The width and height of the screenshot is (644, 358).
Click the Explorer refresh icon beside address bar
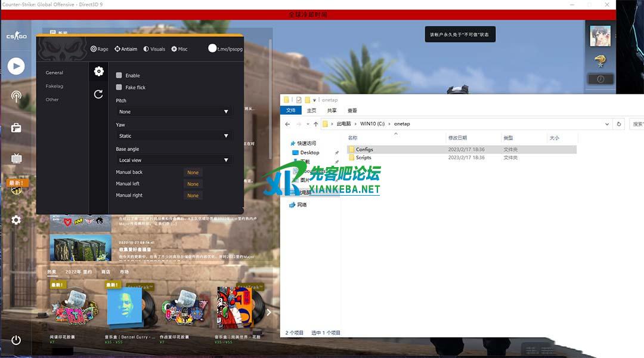pos(619,124)
